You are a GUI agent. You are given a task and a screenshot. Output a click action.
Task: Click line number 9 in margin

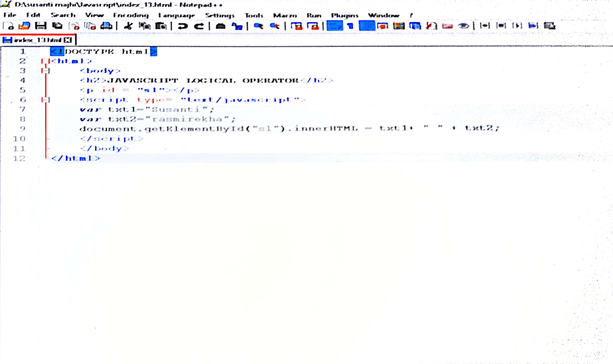point(23,128)
